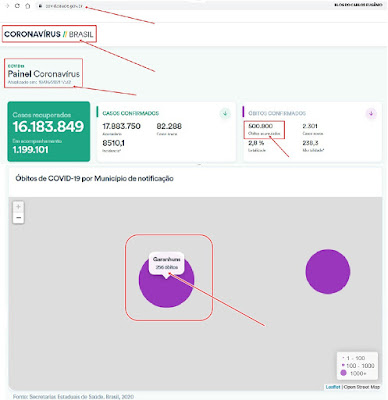Image resolution: width=388 pixels, height=400 pixels.
Task: Click the Coronavírus Brasil logo
Action: point(49,34)
